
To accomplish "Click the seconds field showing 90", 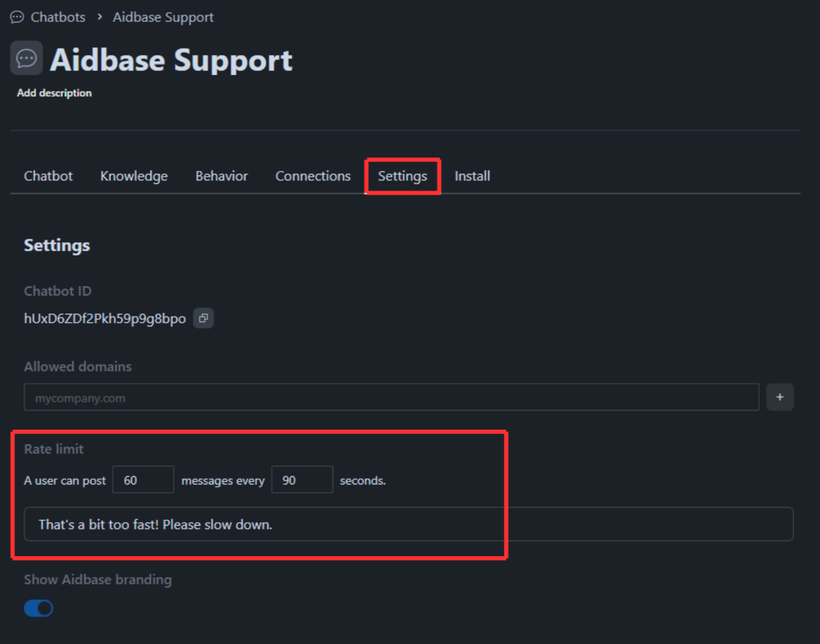I will (302, 480).
